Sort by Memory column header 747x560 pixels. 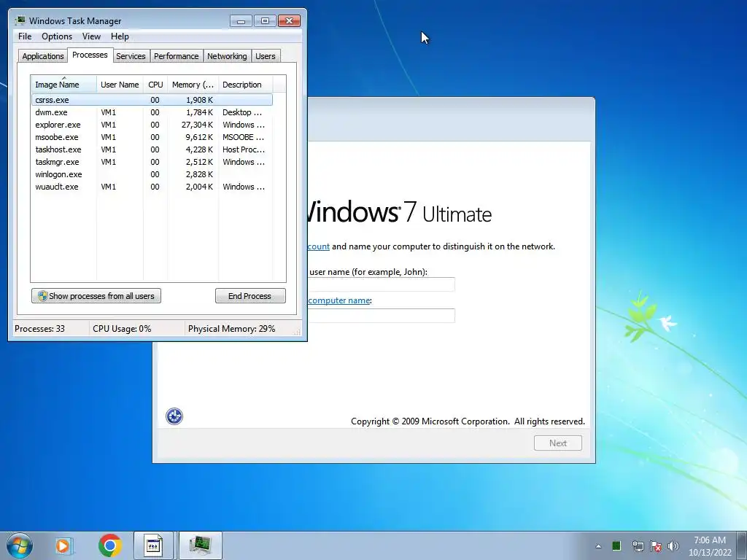tap(193, 85)
